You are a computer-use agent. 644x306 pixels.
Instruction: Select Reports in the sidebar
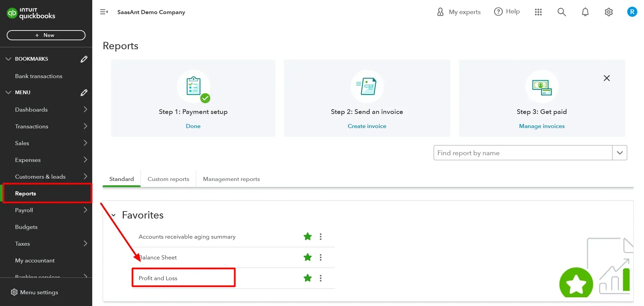coord(25,193)
